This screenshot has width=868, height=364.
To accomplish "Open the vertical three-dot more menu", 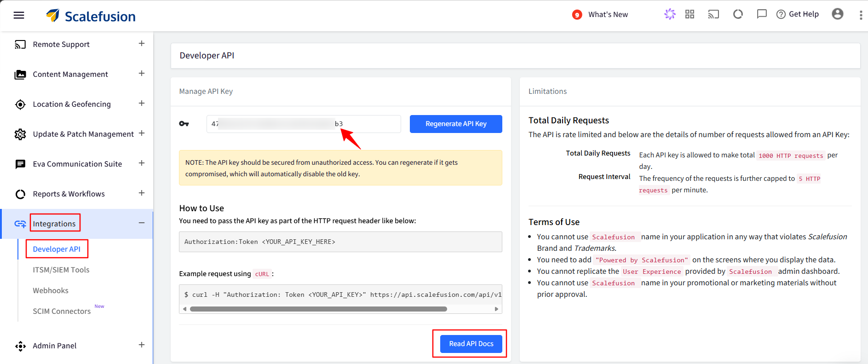I will 861,15.
